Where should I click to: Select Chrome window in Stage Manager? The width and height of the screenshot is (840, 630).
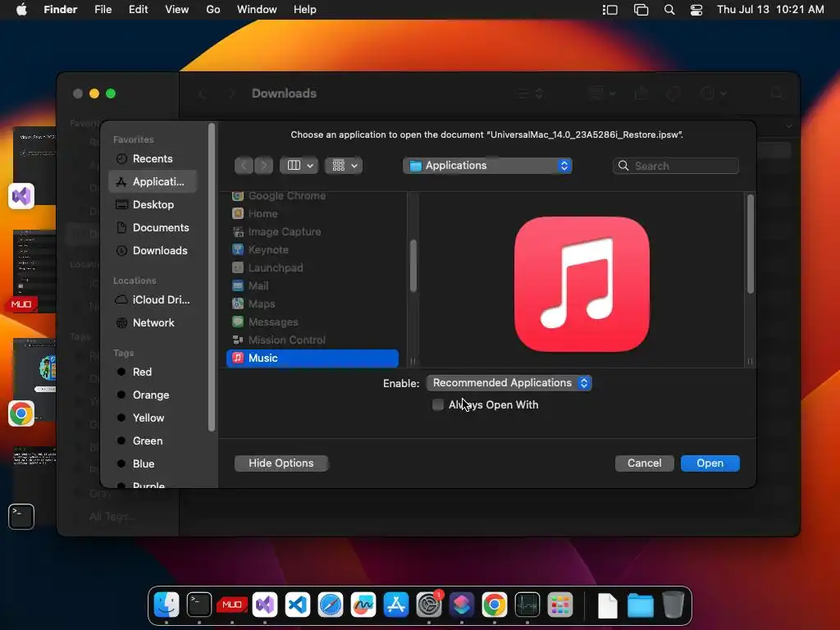tap(33, 381)
